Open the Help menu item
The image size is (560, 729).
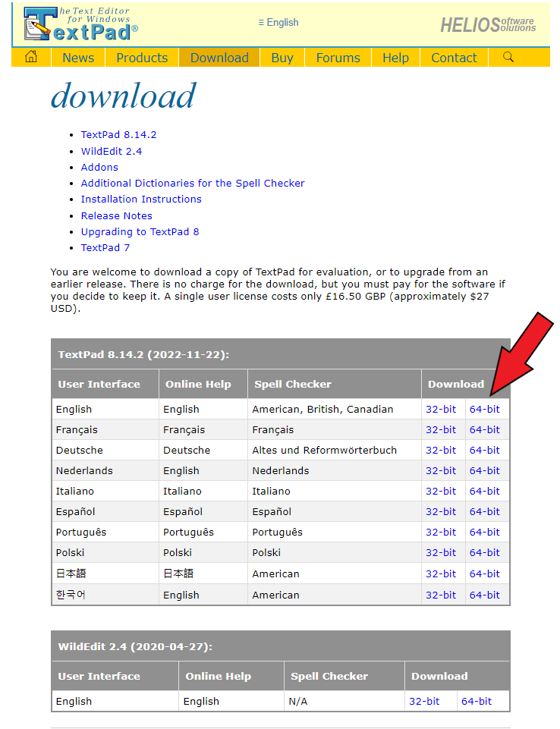coord(396,58)
